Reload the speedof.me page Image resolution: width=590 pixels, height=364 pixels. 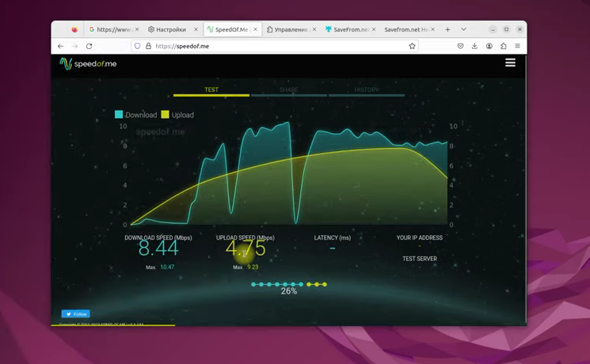[x=89, y=46]
